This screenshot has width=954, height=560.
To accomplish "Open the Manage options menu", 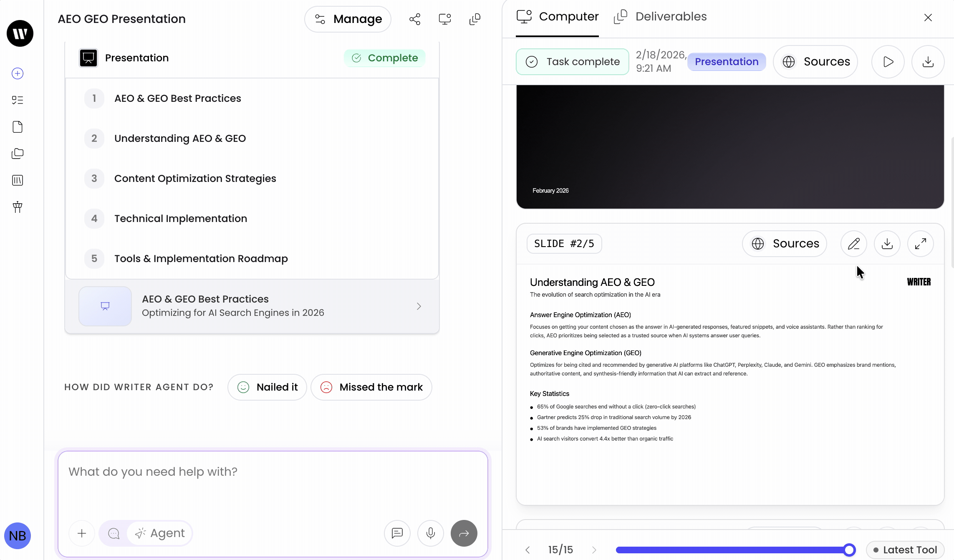I will click(x=348, y=19).
